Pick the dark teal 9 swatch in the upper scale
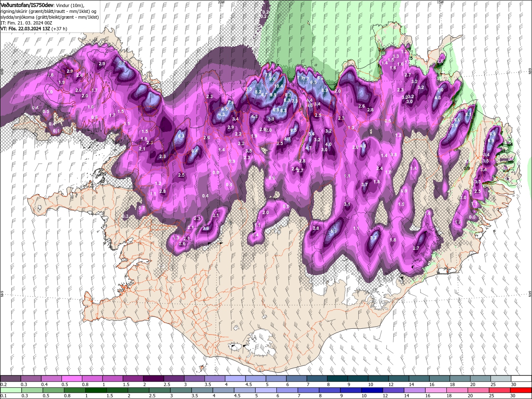The height and width of the screenshot is (399, 532). (358, 378)
